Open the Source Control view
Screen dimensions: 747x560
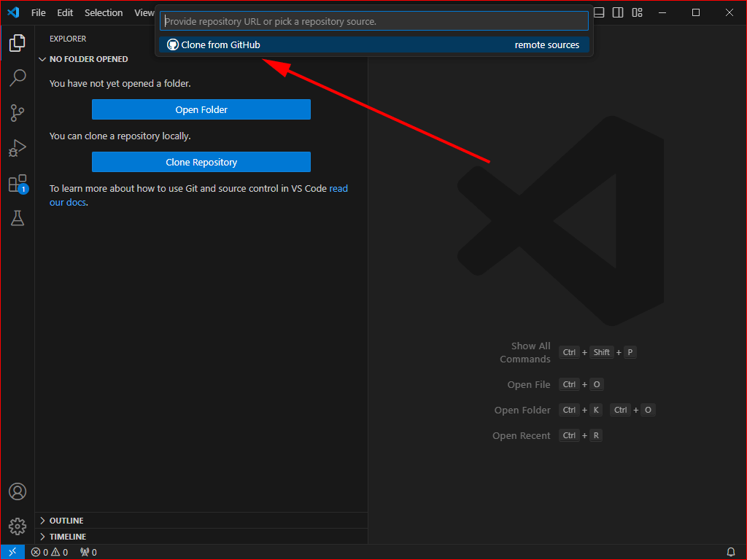(18, 113)
